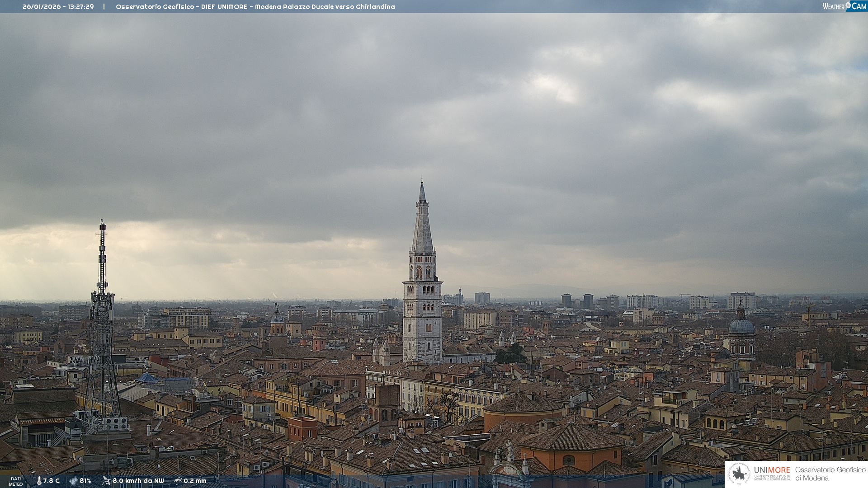Screen dimensions: 868x488
Task: Click the wind anemometer icon
Action: click(106, 481)
